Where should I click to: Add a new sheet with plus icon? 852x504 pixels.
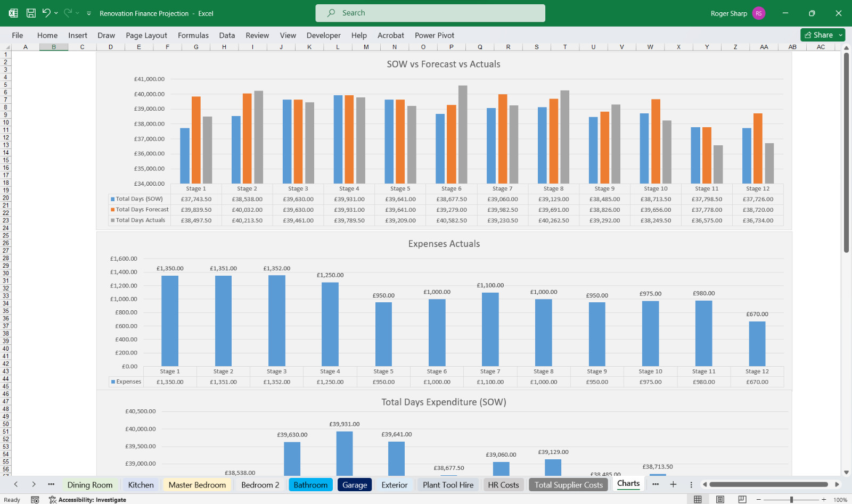673,484
